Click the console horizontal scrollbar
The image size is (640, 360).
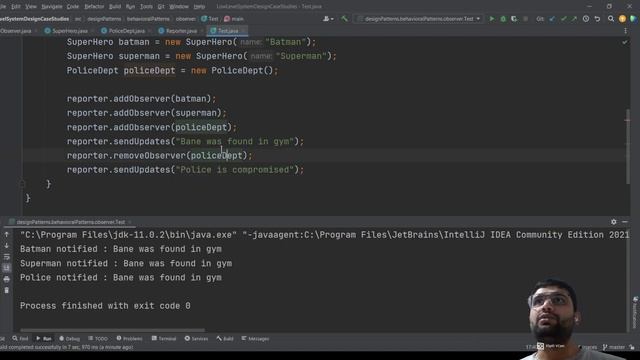(113, 330)
